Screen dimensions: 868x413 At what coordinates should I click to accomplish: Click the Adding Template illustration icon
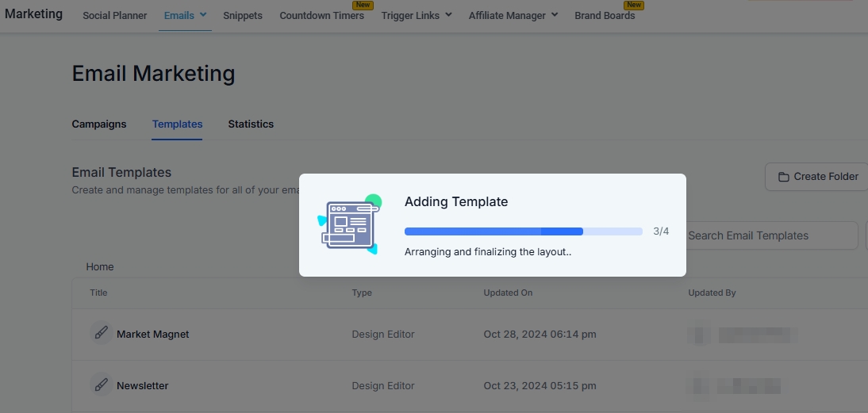(350, 225)
